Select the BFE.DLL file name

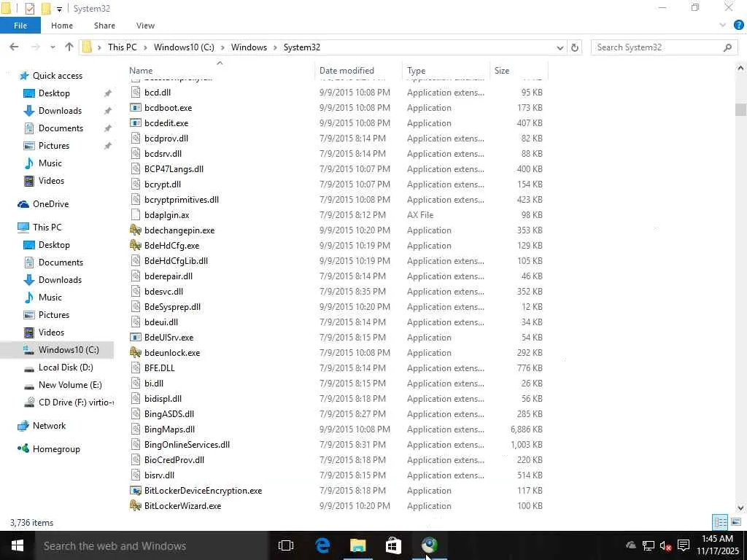coord(160,367)
